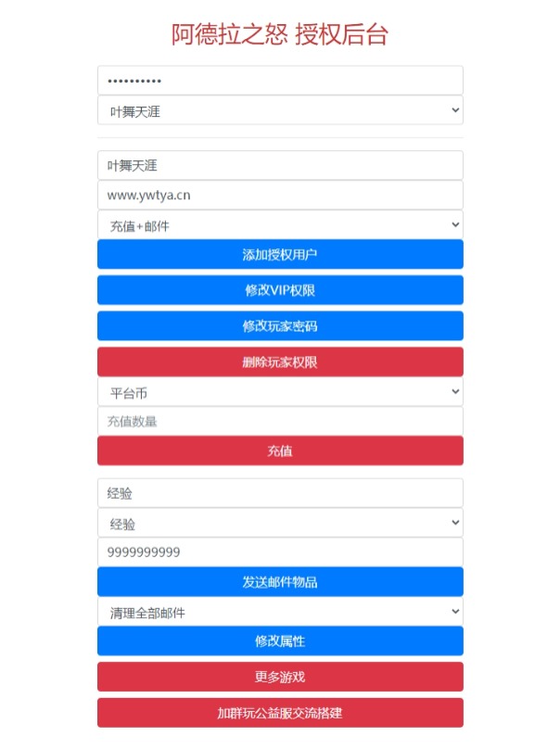The image size is (560, 749).
Task: Click the 修改VIP权限 button
Action: [x=280, y=290]
